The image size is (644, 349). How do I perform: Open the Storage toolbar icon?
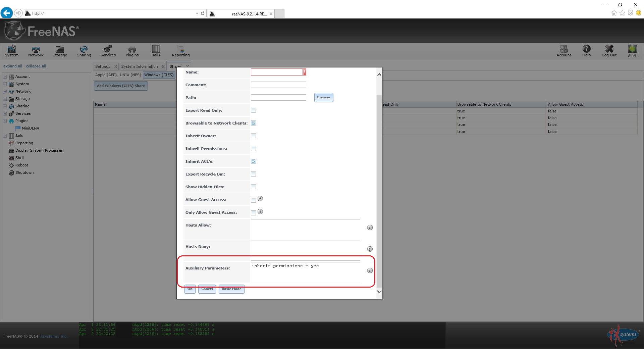(60, 51)
